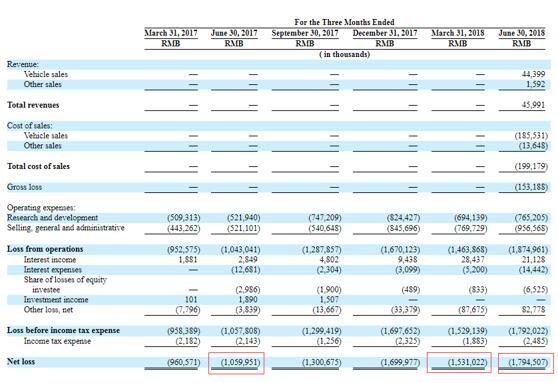Click the Total revenues row label
The image size is (558, 383).
33,105
